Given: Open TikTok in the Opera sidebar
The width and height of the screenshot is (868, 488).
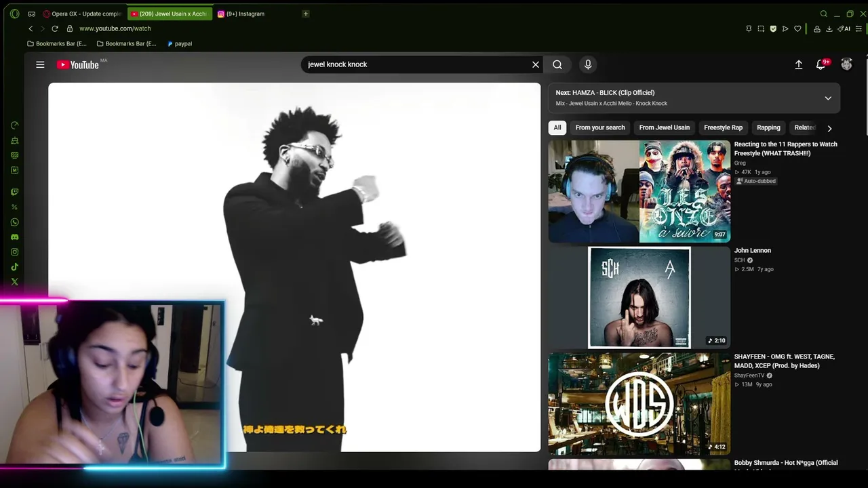Looking at the screenshot, I should 15,267.
